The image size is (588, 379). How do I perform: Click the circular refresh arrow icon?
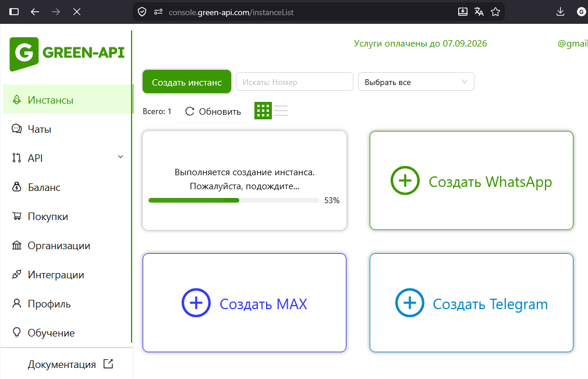click(x=190, y=111)
